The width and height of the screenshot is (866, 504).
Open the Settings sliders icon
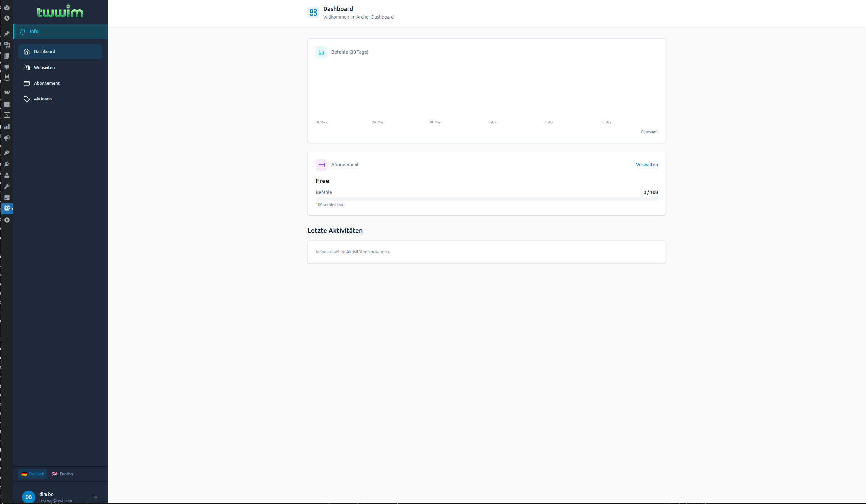click(7, 198)
